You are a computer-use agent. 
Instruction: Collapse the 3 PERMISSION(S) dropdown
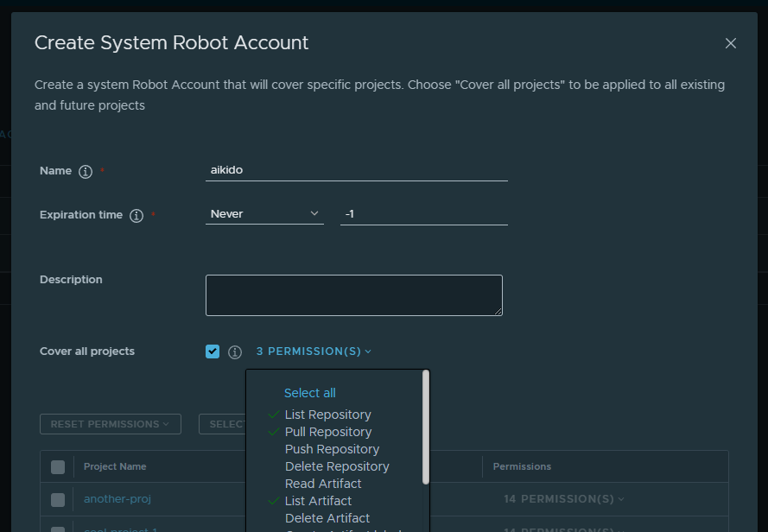pyautogui.click(x=314, y=351)
